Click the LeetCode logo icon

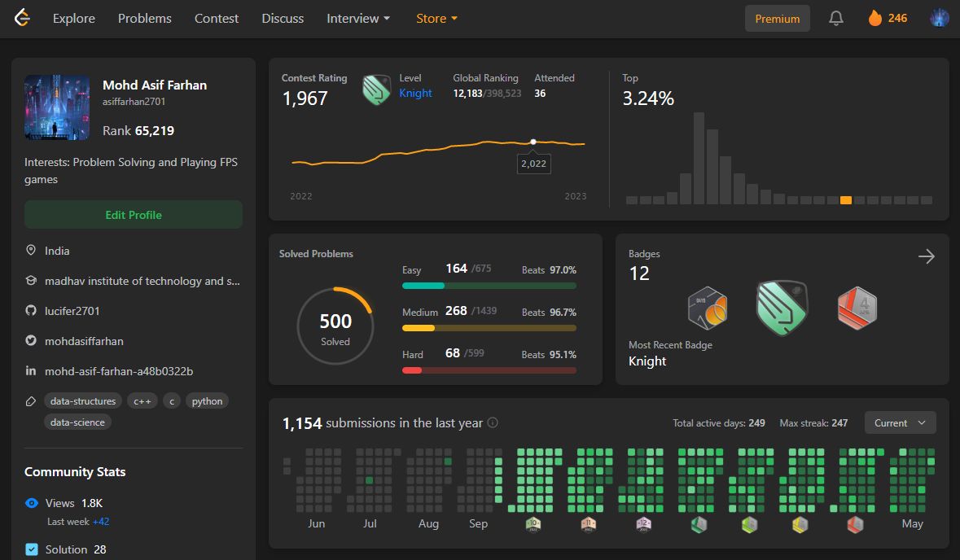click(22, 18)
